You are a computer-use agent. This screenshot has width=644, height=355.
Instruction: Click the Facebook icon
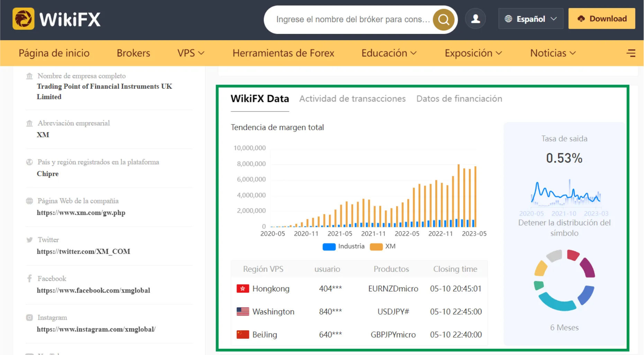[29, 278]
